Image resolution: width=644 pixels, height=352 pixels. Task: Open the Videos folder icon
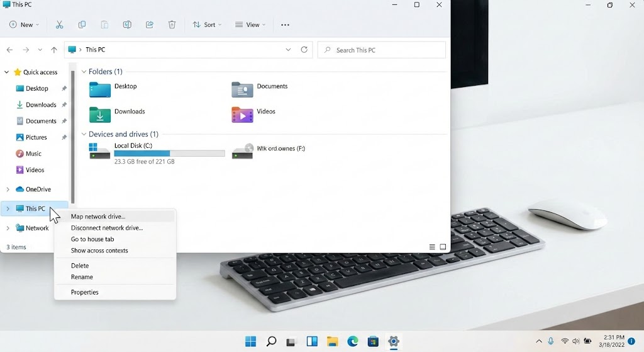(242, 115)
